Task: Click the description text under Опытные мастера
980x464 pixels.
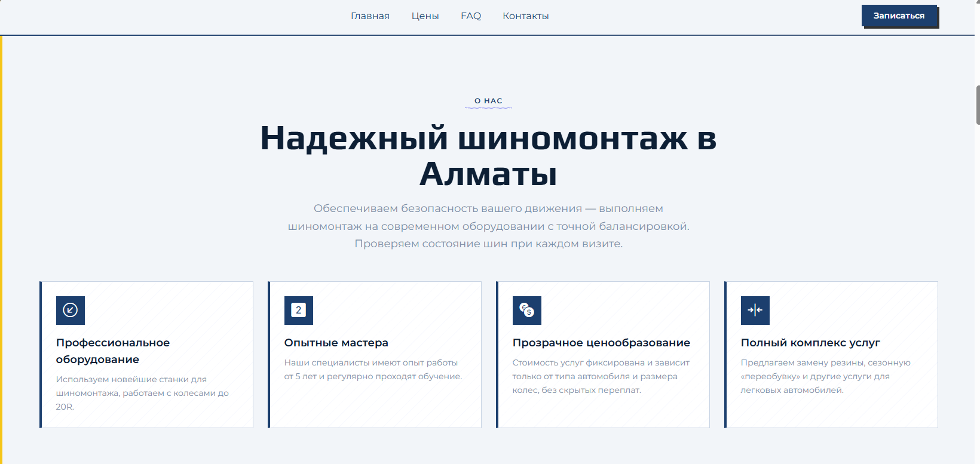Action: click(373, 370)
